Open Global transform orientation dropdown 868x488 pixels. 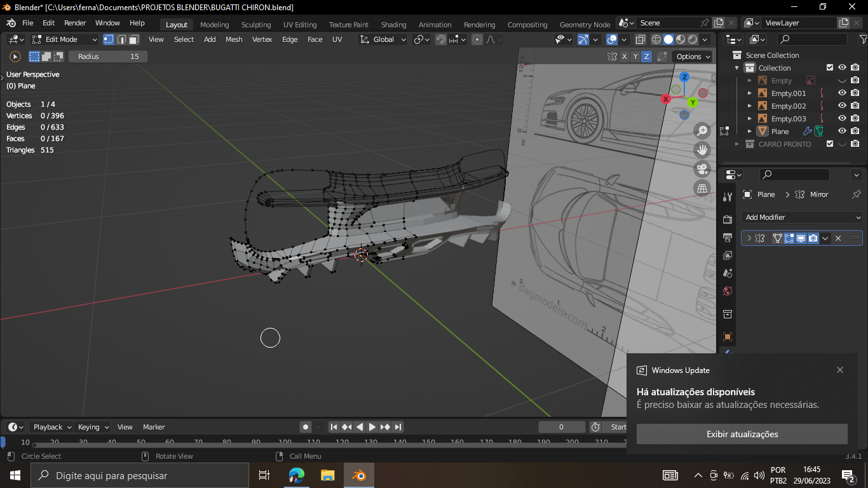(383, 39)
